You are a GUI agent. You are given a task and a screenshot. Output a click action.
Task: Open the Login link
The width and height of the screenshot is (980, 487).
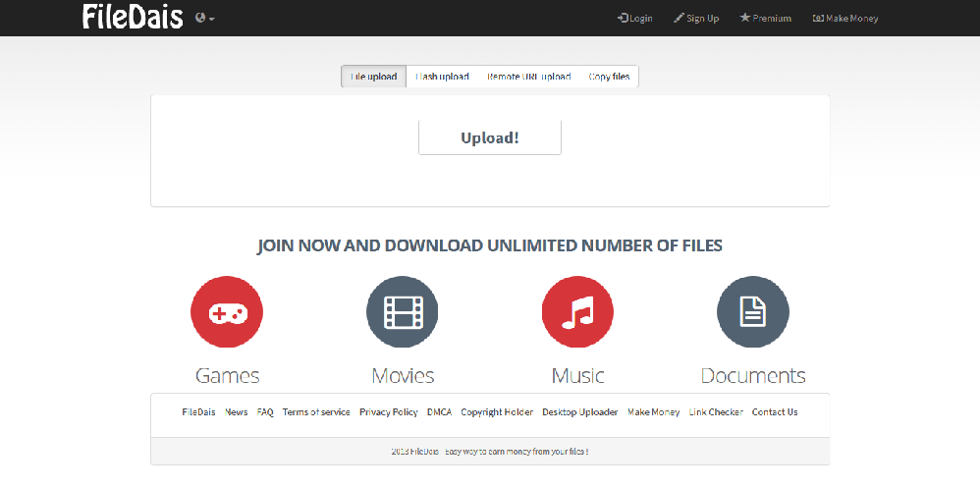pos(635,18)
